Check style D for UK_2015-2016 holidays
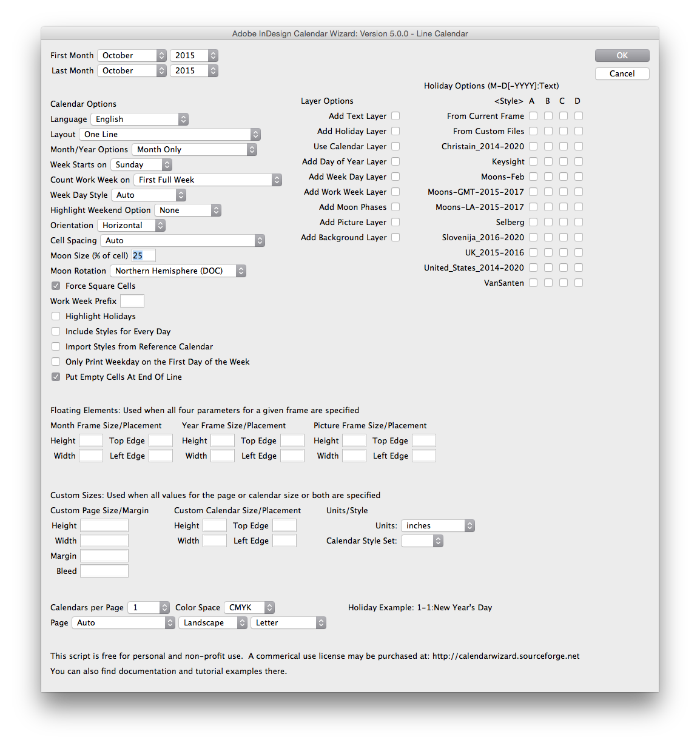The image size is (700, 748). (x=579, y=252)
